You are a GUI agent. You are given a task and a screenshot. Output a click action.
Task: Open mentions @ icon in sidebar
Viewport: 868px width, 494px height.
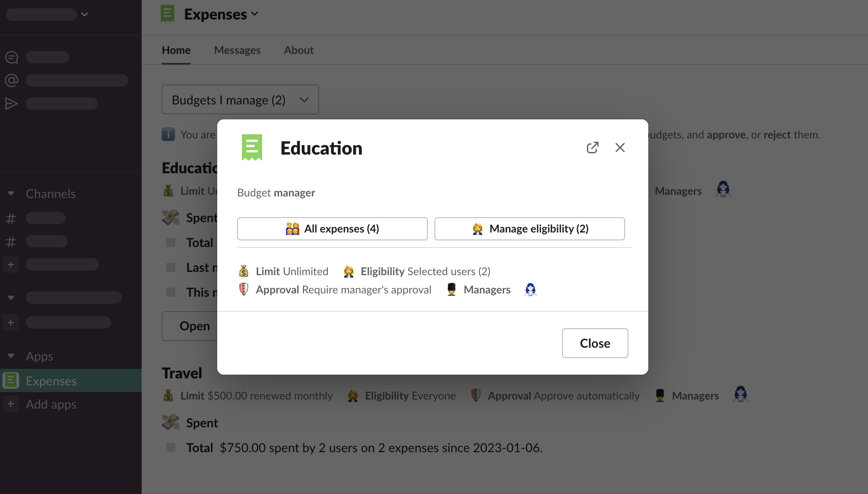click(x=12, y=80)
